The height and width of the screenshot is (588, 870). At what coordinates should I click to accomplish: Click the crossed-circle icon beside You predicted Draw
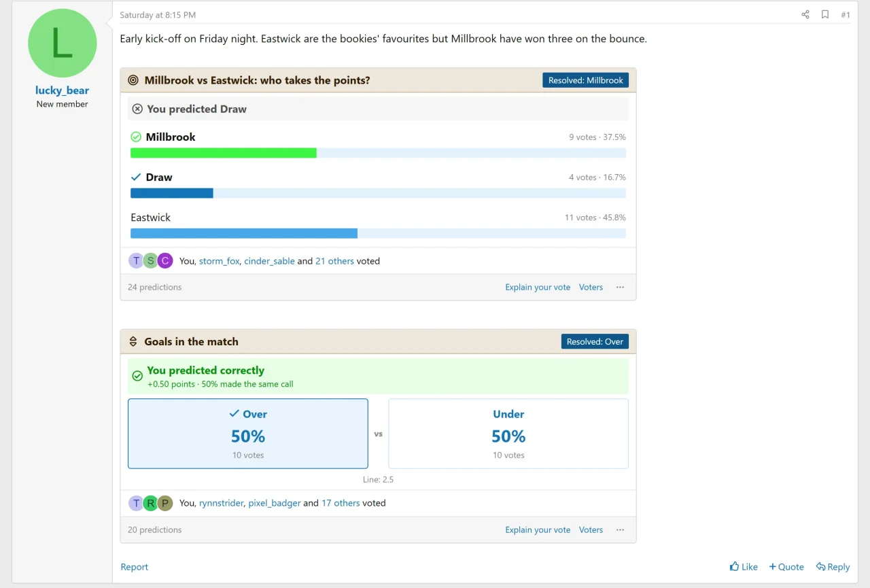[137, 109]
